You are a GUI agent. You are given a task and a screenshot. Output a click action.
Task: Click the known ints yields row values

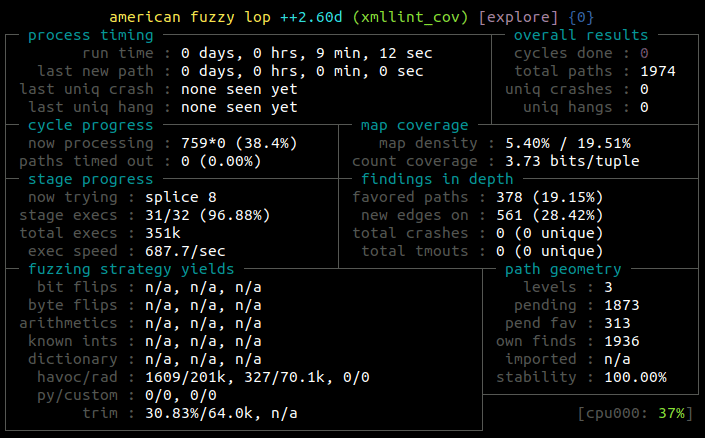tap(203, 341)
